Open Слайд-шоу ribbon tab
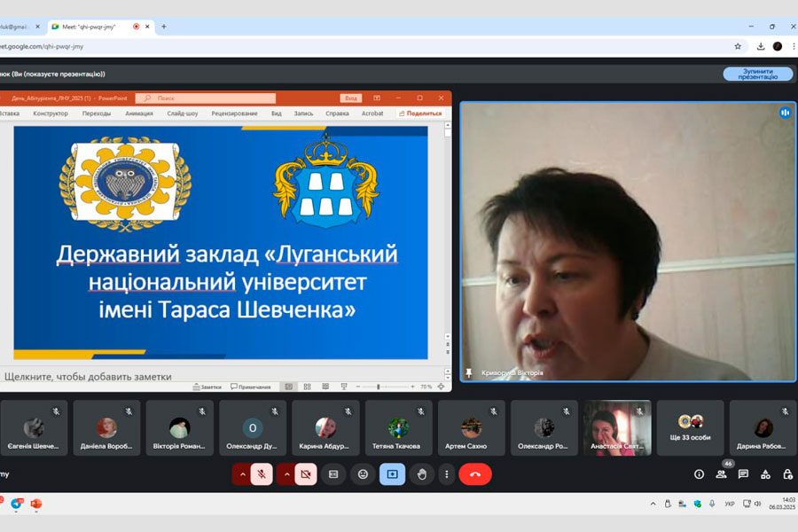The height and width of the screenshot is (532, 798). point(182,113)
